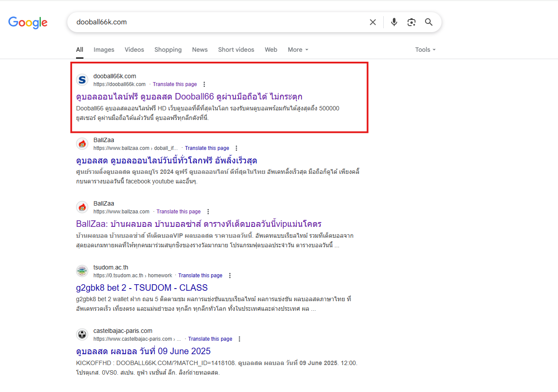The image size is (558, 392).
Task: Click the favicon of the BallZaa result for https://www.ballzaa.com
Action: pos(82,207)
